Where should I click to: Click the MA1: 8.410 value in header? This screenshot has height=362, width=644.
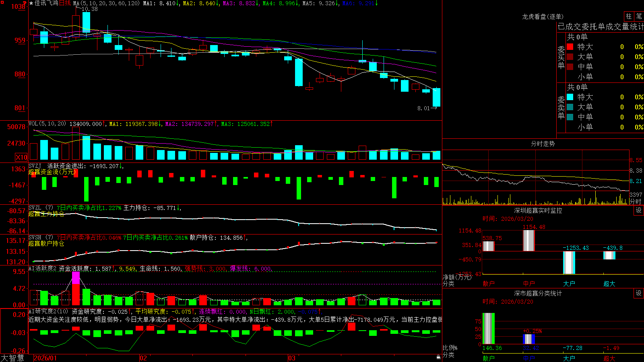pyautogui.click(x=161, y=3)
